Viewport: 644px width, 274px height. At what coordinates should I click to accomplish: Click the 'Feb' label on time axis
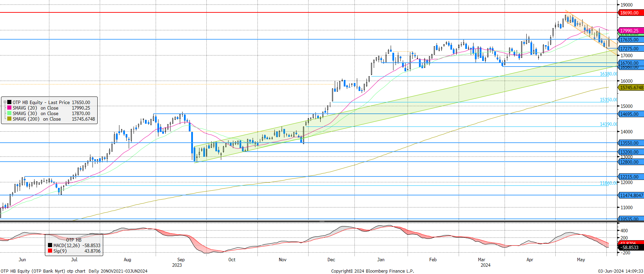[433, 260]
